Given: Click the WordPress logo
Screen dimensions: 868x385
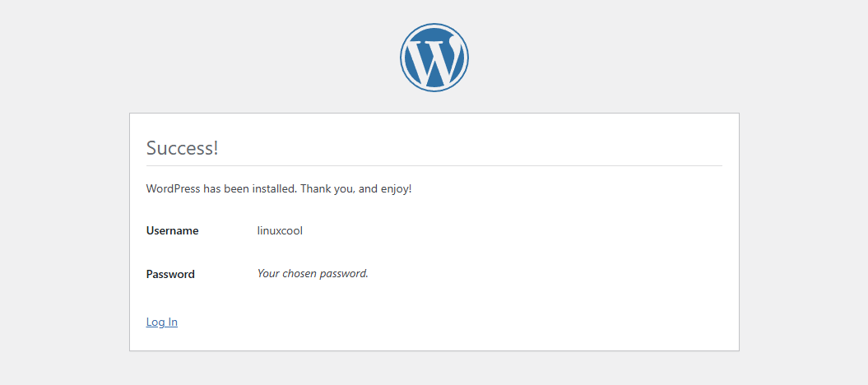Looking at the screenshot, I should coord(434,58).
